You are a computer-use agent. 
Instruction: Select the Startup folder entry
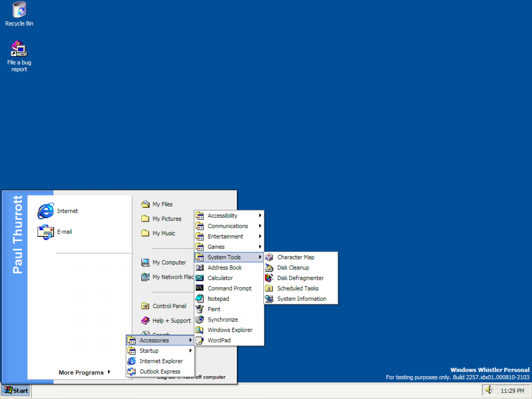(160, 351)
